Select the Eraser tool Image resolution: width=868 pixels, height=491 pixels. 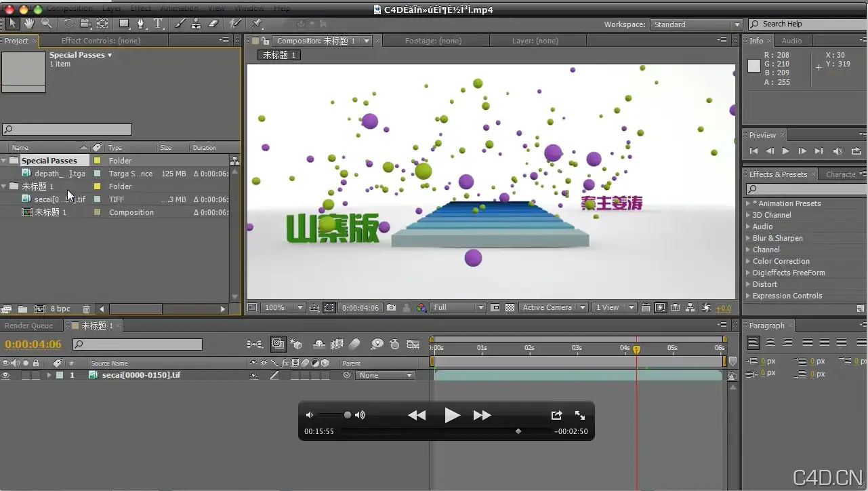pos(213,23)
